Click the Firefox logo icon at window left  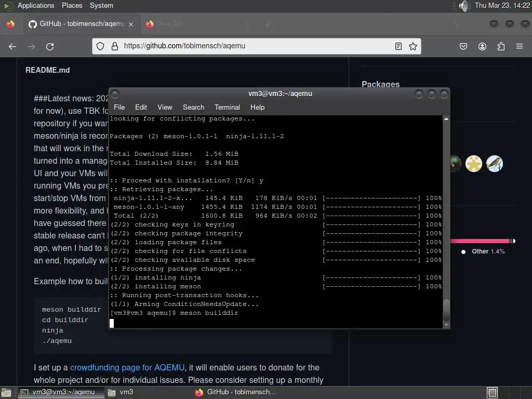(10, 24)
